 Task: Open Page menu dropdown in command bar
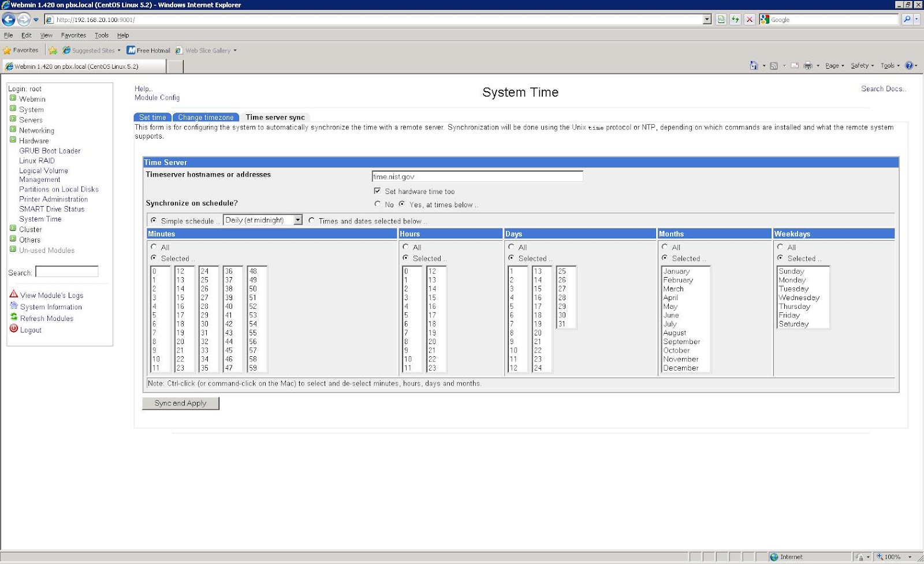(x=835, y=66)
